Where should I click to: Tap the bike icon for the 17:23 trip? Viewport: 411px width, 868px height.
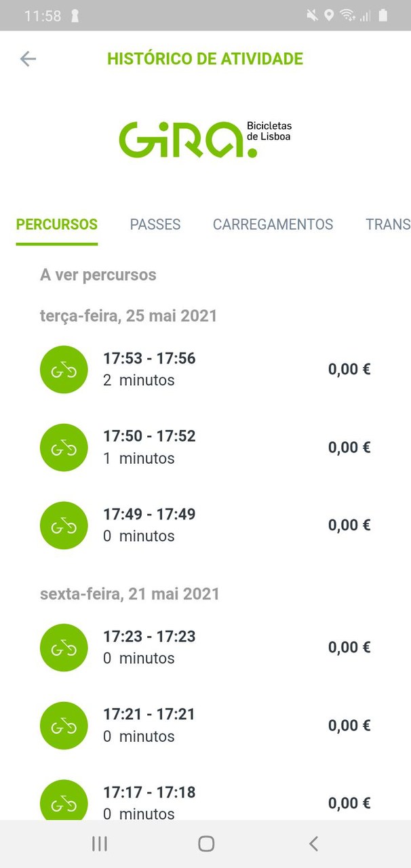pos(64,647)
